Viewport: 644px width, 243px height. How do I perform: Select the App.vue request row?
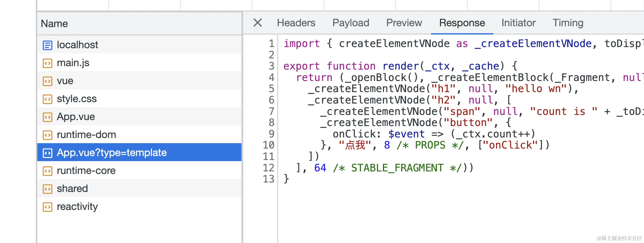coord(139,117)
